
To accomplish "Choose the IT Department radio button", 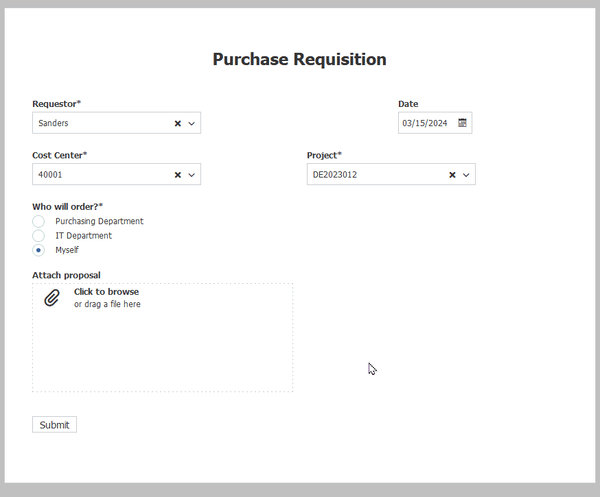I will [x=39, y=236].
